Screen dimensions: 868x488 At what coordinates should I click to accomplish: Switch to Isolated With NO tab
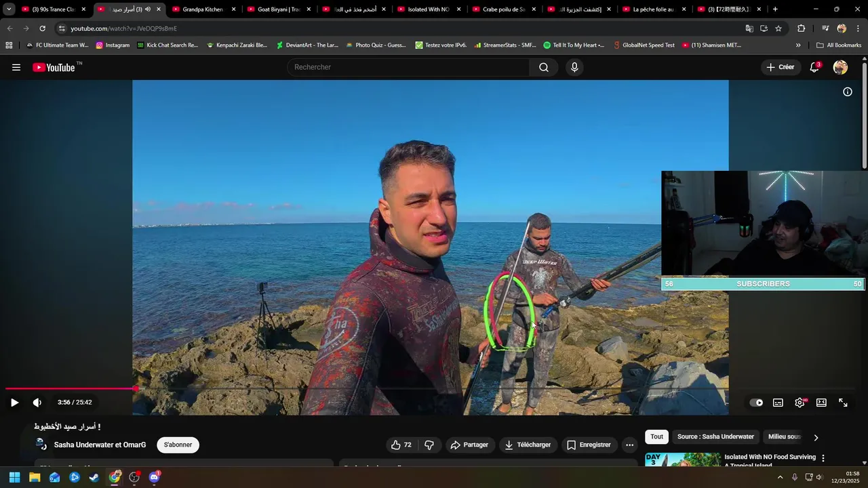[x=429, y=9]
